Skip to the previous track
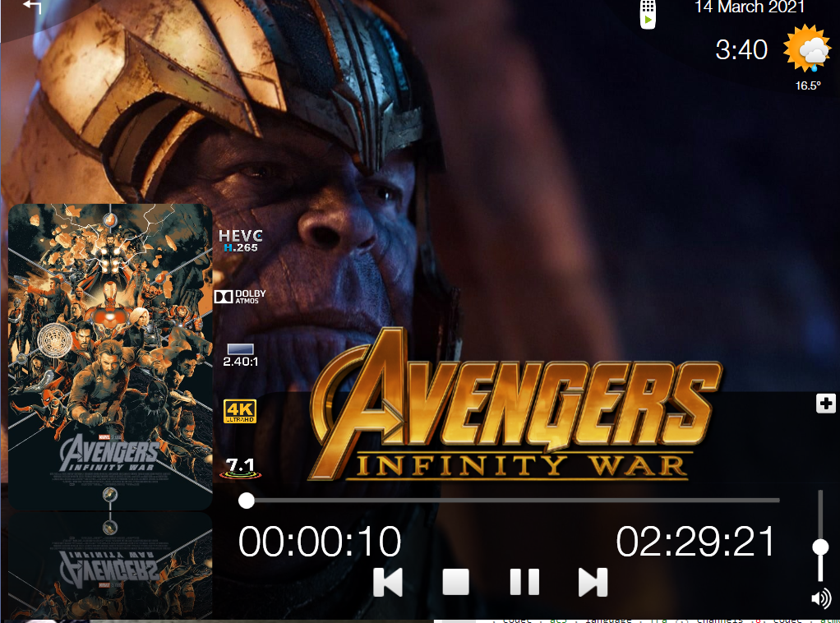 point(388,582)
